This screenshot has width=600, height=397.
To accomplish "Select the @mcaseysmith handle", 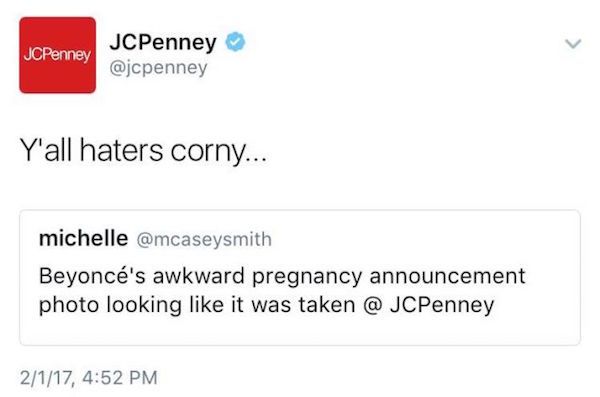I will 204,240.
